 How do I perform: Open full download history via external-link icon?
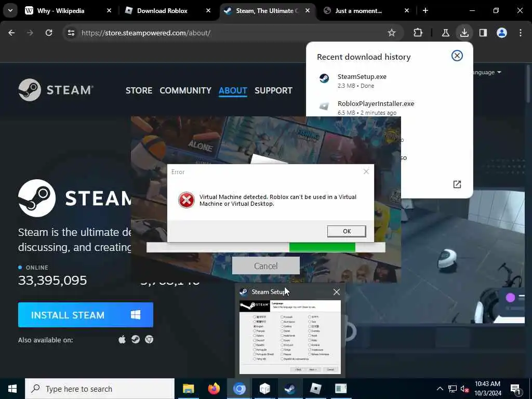pos(457,184)
